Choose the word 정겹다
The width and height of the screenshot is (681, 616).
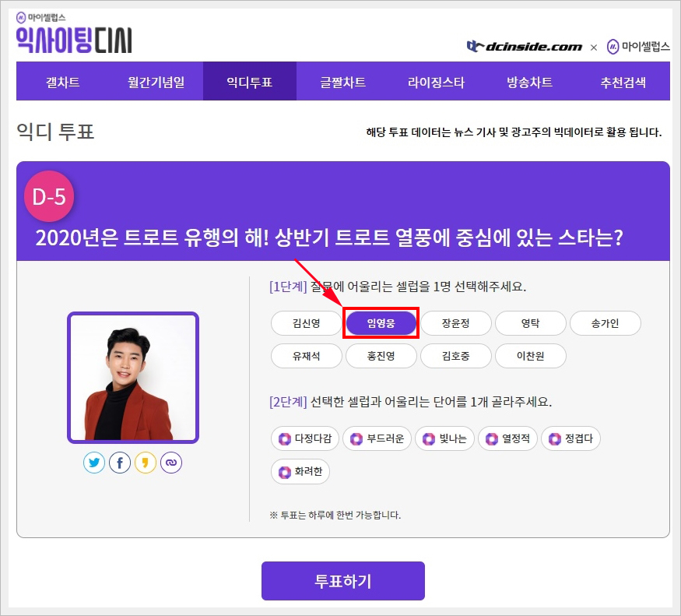tap(570, 438)
